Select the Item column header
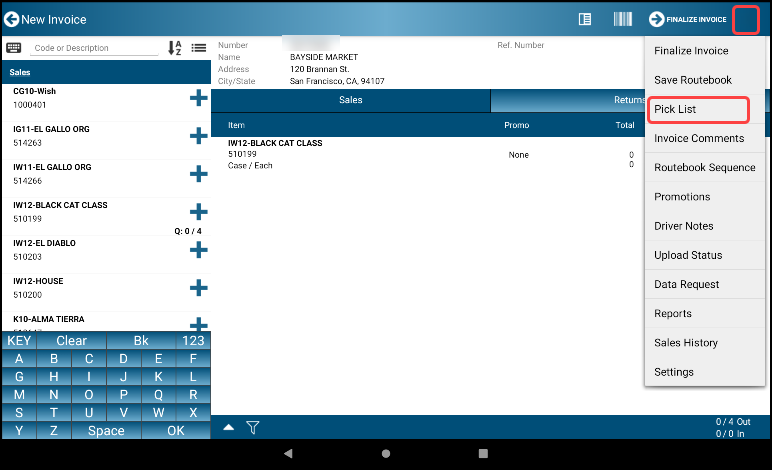Viewport: 772px width, 470px height. (236, 125)
